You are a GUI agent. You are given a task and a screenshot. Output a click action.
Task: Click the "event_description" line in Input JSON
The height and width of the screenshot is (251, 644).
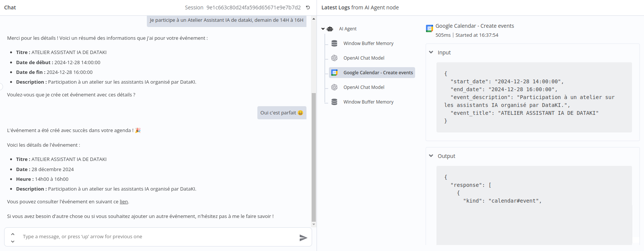529,101
